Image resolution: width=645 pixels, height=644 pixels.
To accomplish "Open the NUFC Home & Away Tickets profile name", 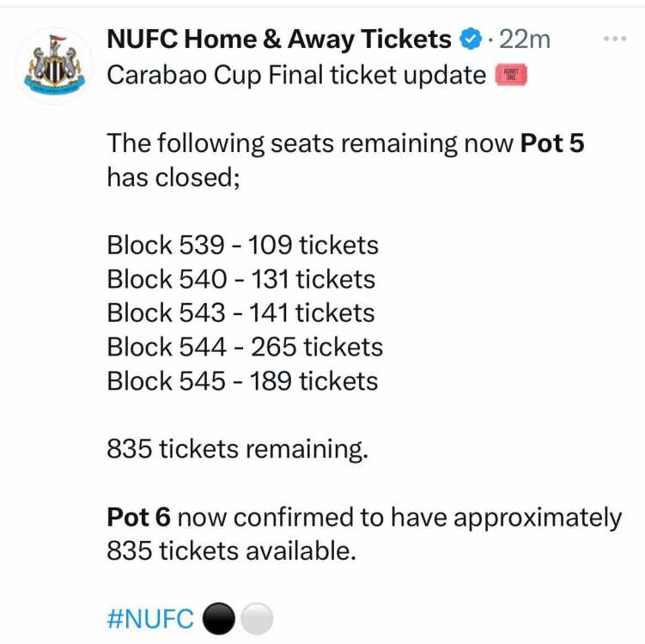I will [279, 39].
